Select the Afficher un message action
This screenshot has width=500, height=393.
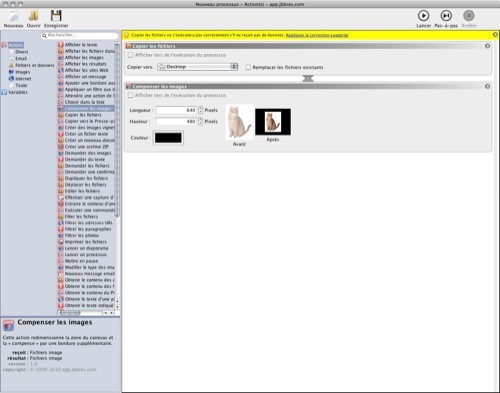click(x=86, y=76)
